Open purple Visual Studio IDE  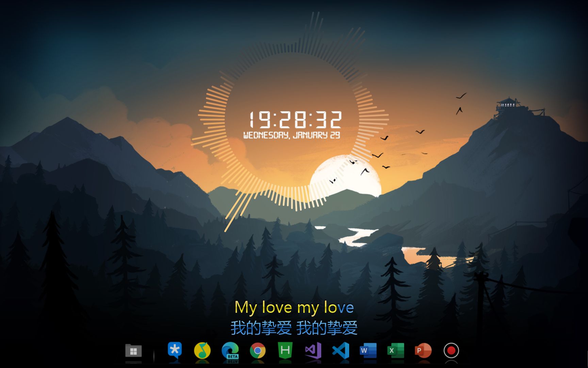click(x=313, y=350)
